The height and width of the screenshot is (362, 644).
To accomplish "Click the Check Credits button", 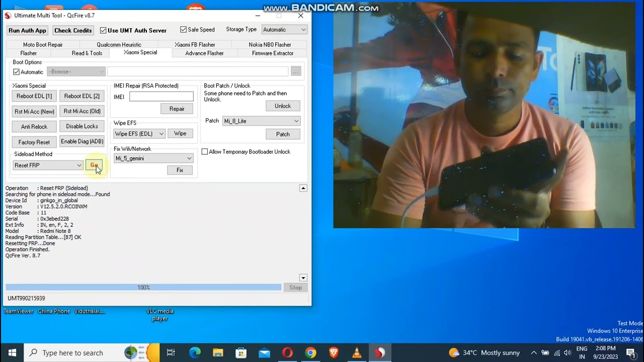I will coord(73,31).
